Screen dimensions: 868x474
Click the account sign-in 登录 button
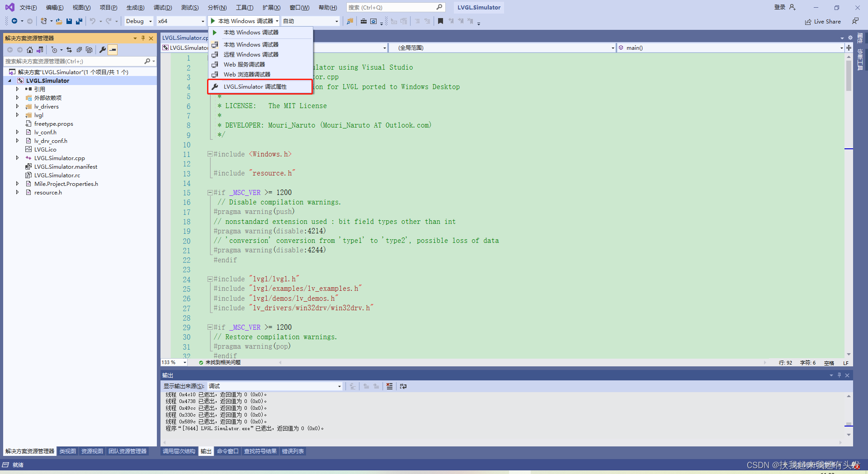click(785, 7)
